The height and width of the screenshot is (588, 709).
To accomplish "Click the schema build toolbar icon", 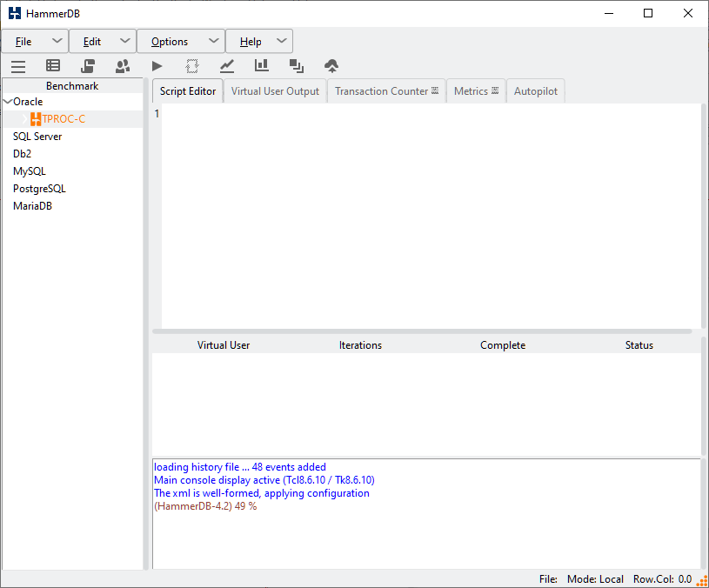I will (x=88, y=66).
